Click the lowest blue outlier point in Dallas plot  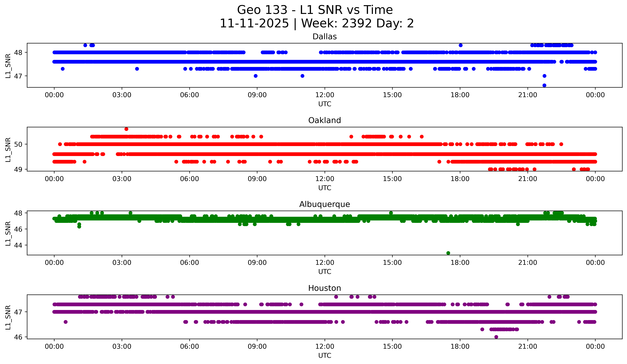tap(544, 85)
